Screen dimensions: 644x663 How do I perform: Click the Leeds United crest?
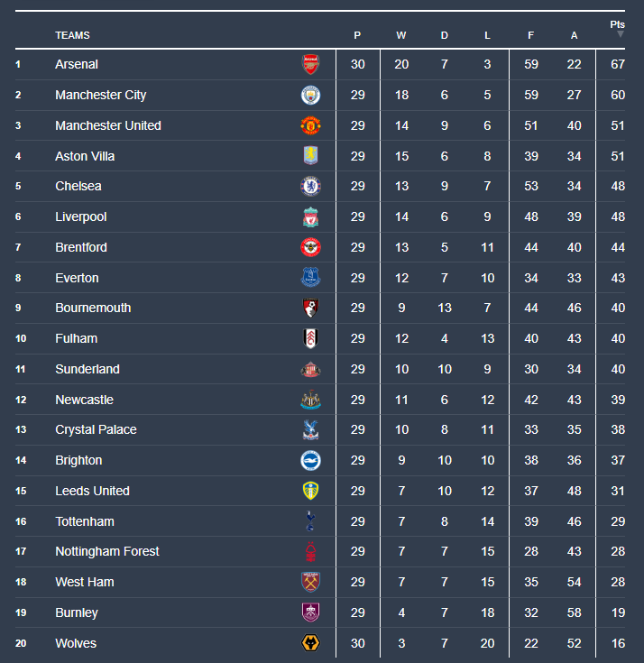coord(310,491)
